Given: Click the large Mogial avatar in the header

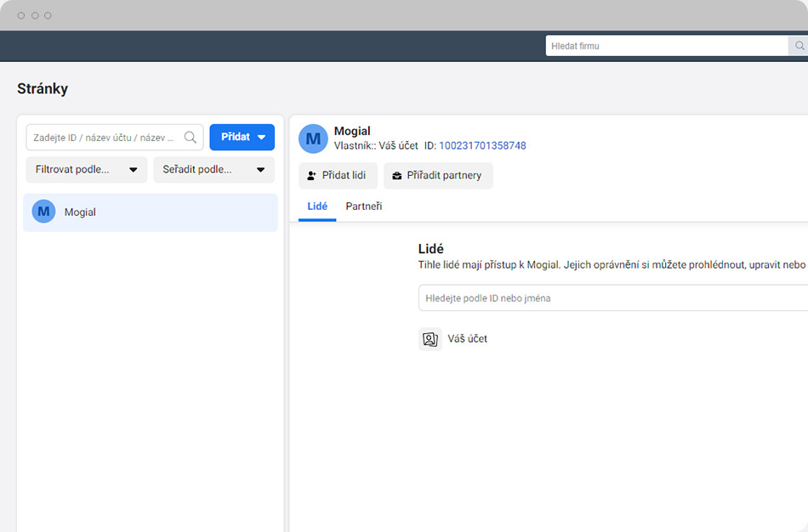Looking at the screenshot, I should 313,139.
